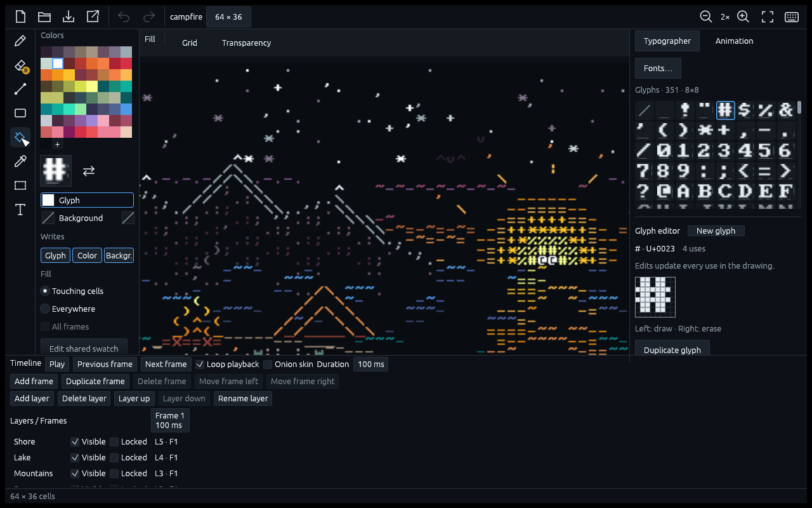Select the Text tool
The height and width of the screenshot is (508, 812).
[x=20, y=210]
